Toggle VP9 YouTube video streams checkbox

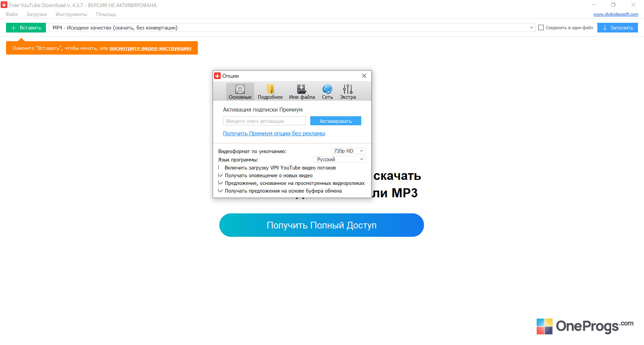coord(220,167)
